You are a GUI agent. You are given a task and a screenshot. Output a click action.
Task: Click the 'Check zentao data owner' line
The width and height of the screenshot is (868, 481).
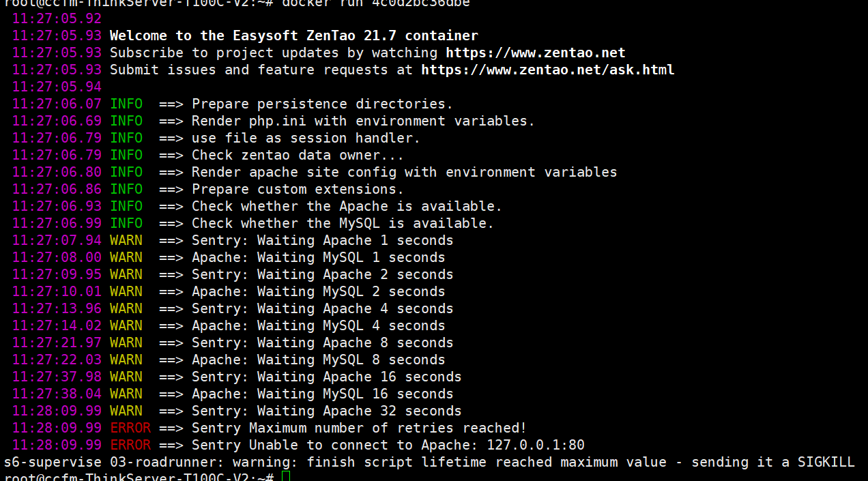pyautogui.click(x=298, y=155)
